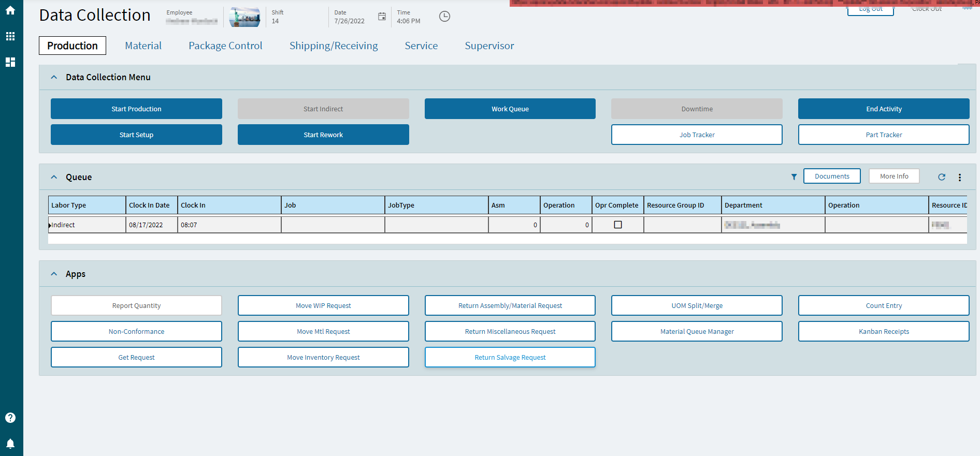980x456 pixels.
Task: Click the Department column header
Action: (x=773, y=205)
